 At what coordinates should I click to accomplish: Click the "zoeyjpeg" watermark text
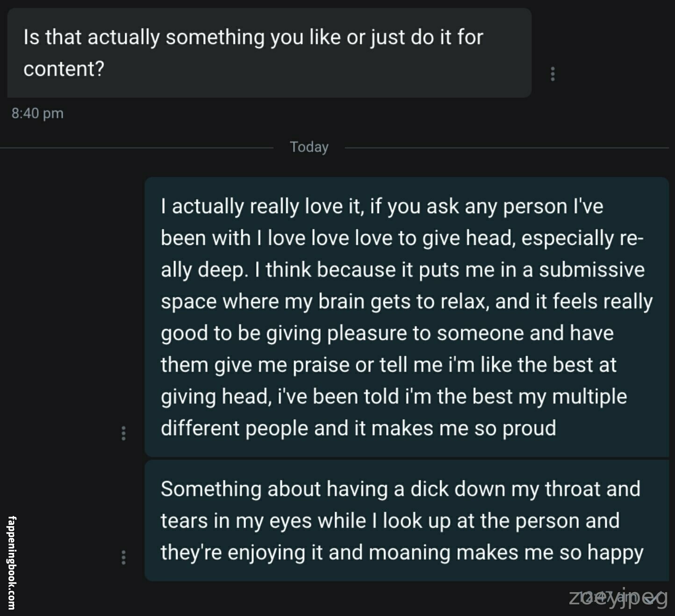618,599
